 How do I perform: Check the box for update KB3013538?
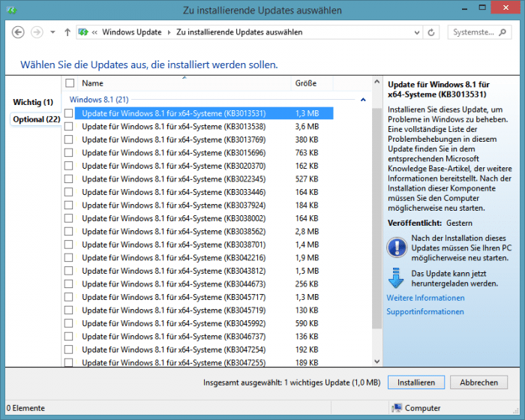point(69,126)
